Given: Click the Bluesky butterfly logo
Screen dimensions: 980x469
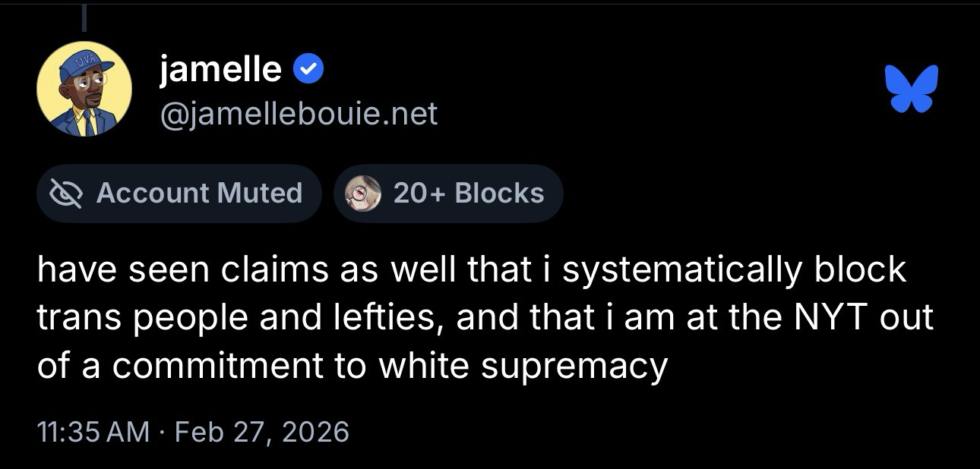Looking at the screenshot, I should (911, 88).
